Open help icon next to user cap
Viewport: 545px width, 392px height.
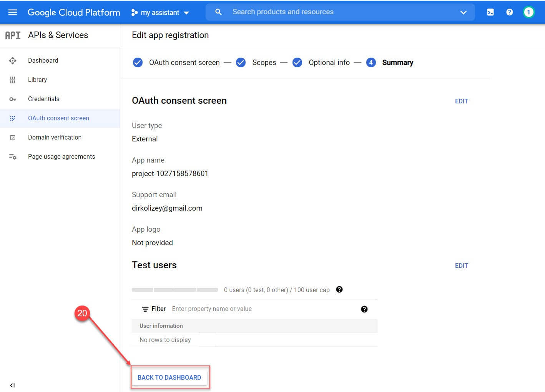tap(339, 289)
